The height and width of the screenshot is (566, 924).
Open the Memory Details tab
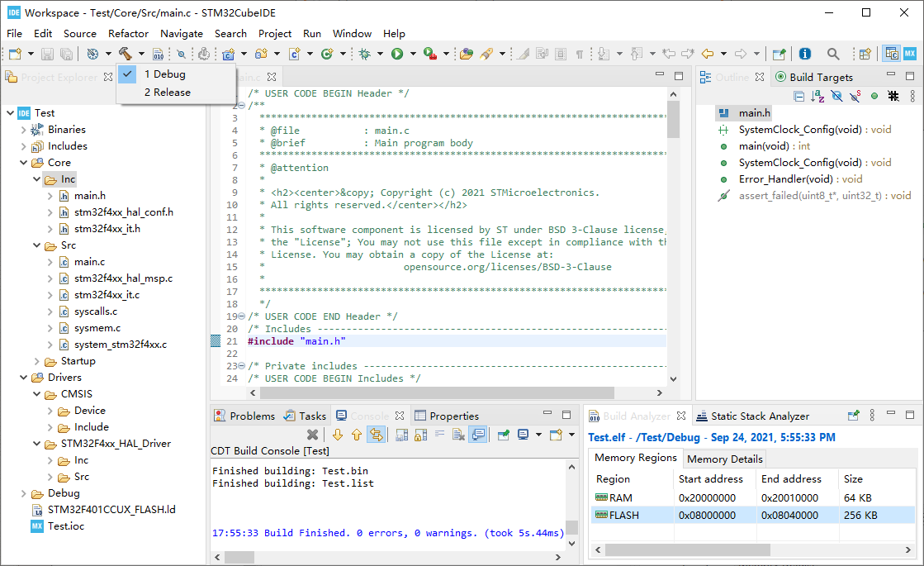[725, 459]
